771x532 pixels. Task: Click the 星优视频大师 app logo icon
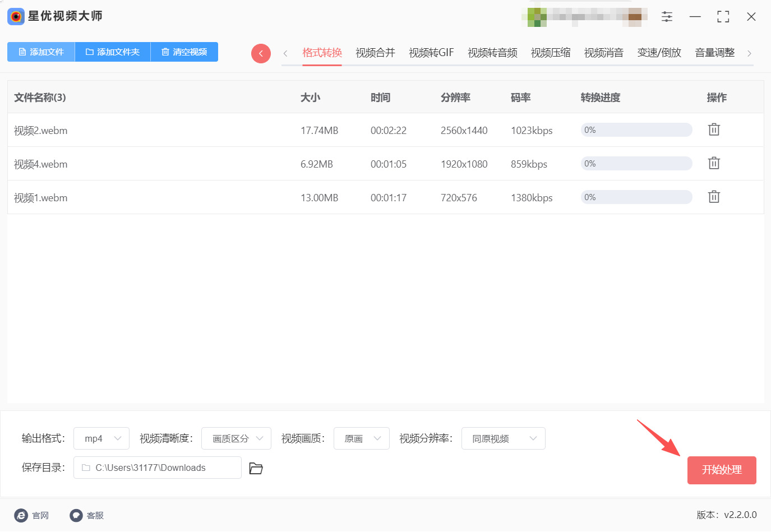[16, 16]
